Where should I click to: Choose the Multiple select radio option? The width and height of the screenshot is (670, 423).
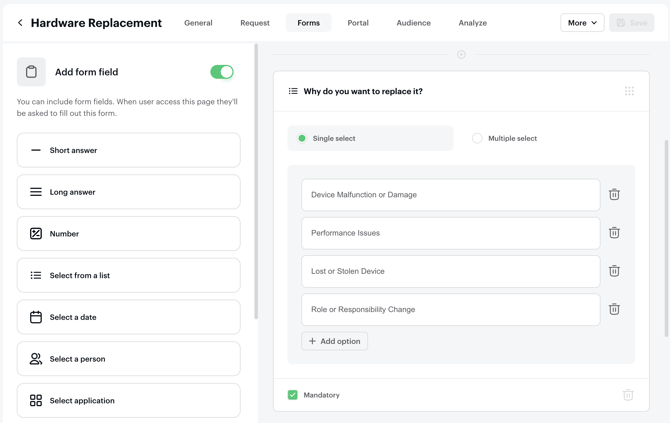coord(477,139)
